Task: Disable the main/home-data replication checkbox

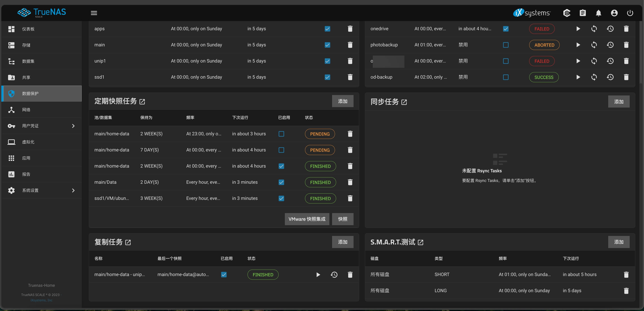Action: (x=224, y=274)
